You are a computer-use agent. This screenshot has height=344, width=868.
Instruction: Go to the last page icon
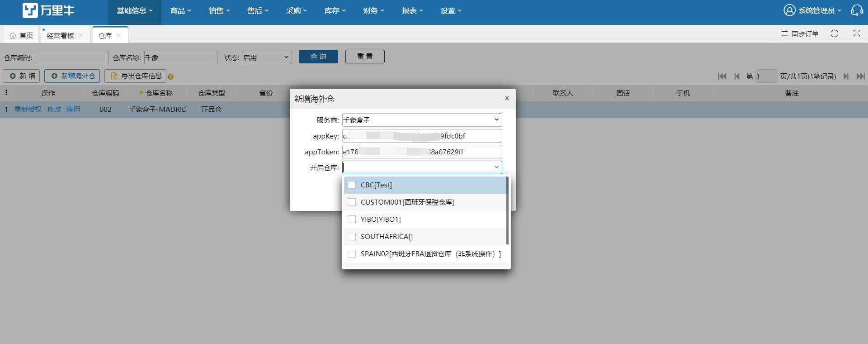[x=861, y=76]
